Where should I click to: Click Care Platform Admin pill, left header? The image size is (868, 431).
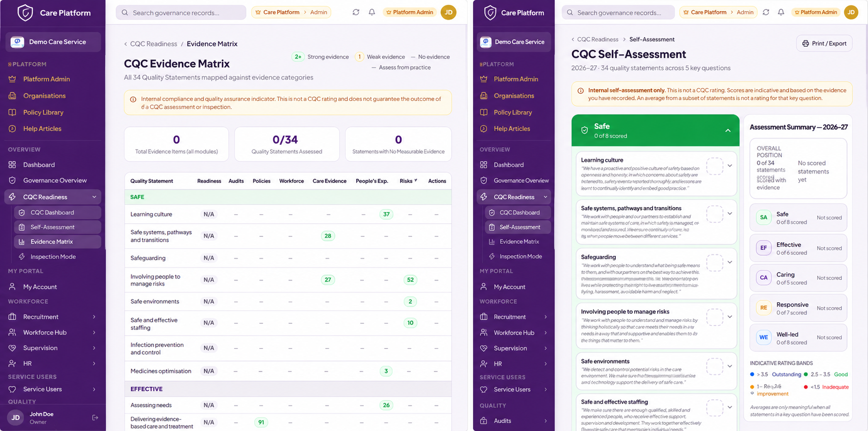click(291, 12)
